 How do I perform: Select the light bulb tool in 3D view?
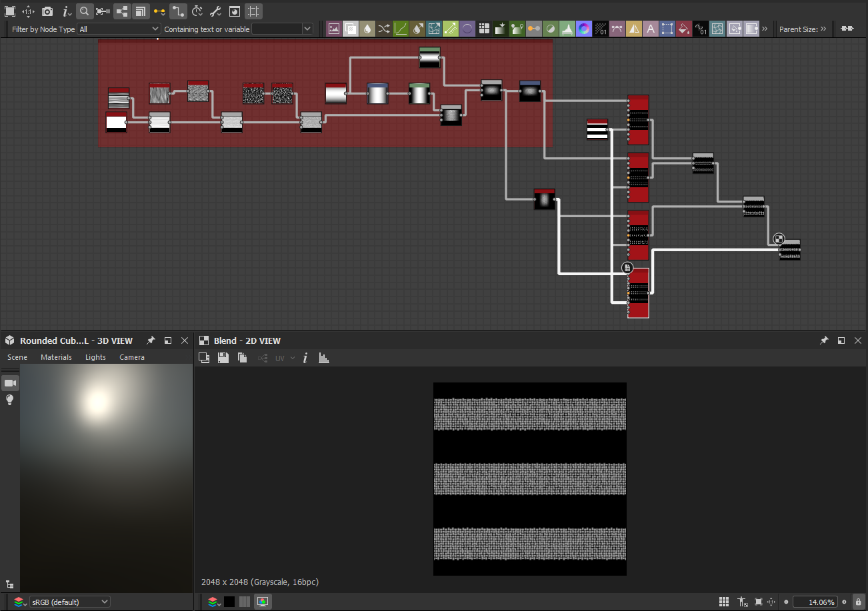[x=10, y=400]
